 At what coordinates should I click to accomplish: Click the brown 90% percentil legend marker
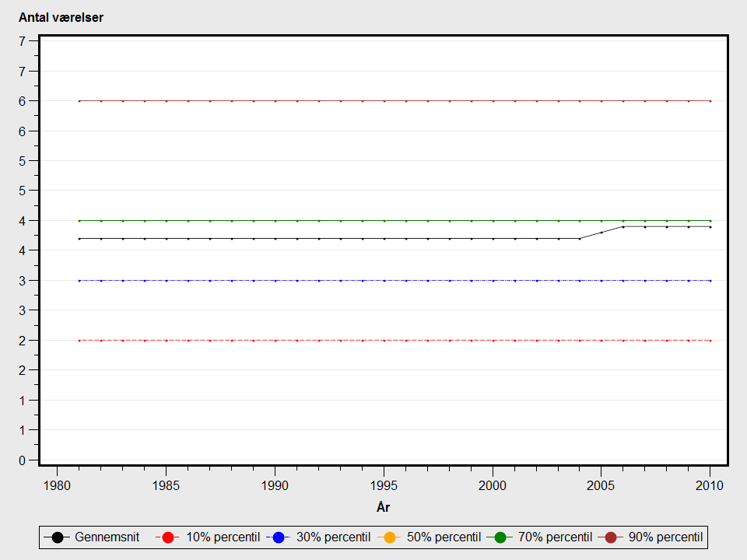611,537
